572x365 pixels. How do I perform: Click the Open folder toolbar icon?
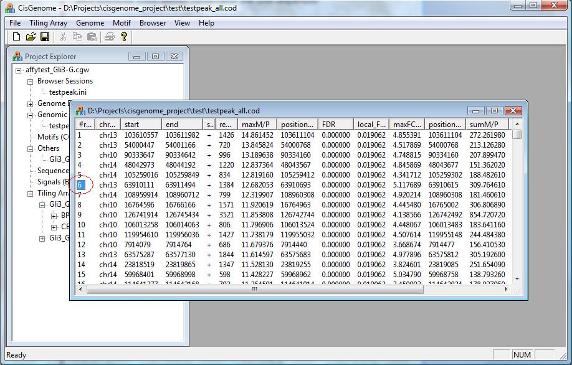pos(31,36)
